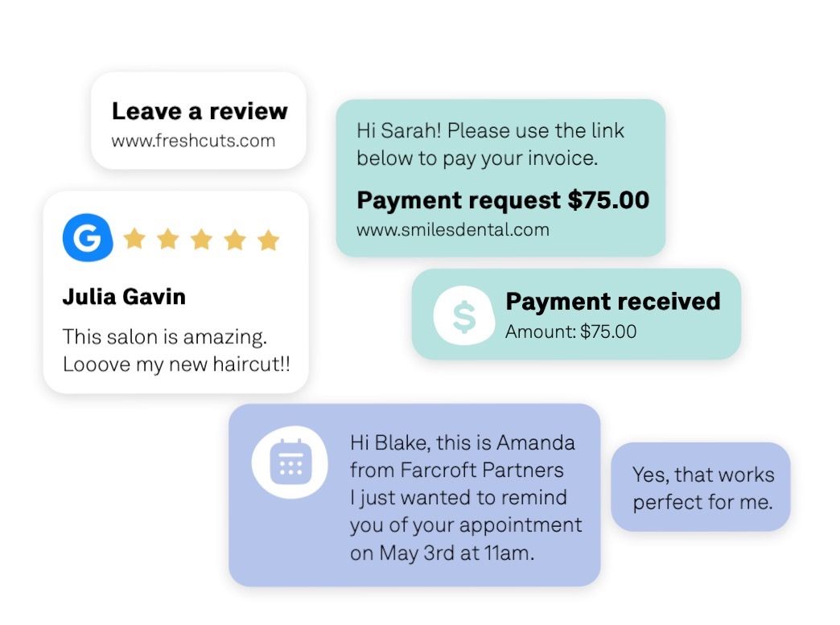Open the www.freshcuts.com link

point(193,141)
